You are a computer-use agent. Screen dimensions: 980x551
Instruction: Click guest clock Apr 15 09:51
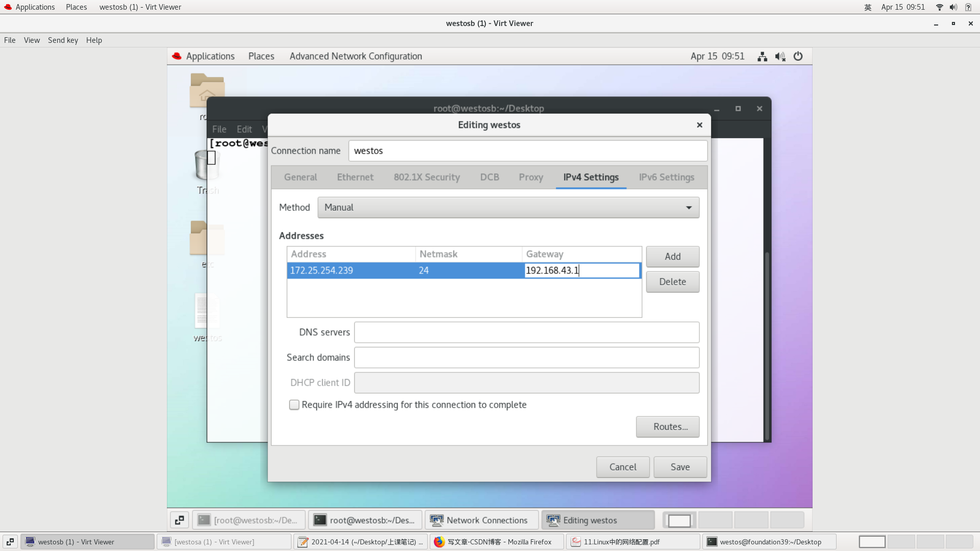click(717, 56)
